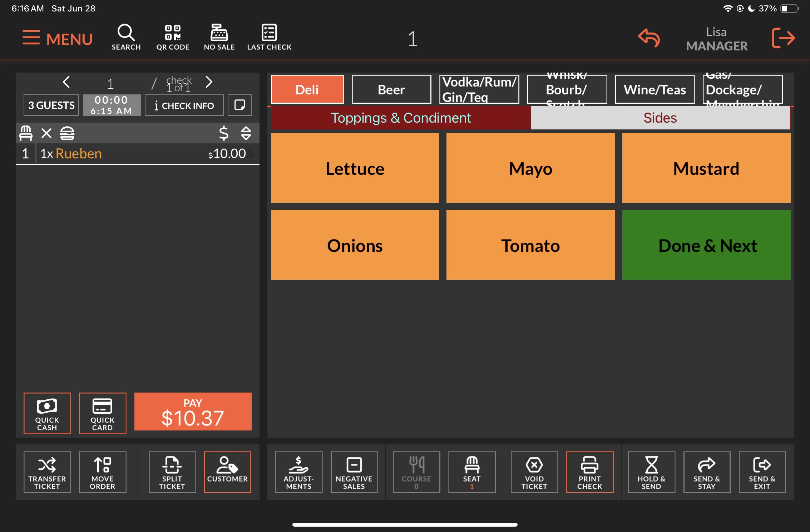The image size is (810, 532).
Task: Open the check note icon
Action: pos(239,105)
